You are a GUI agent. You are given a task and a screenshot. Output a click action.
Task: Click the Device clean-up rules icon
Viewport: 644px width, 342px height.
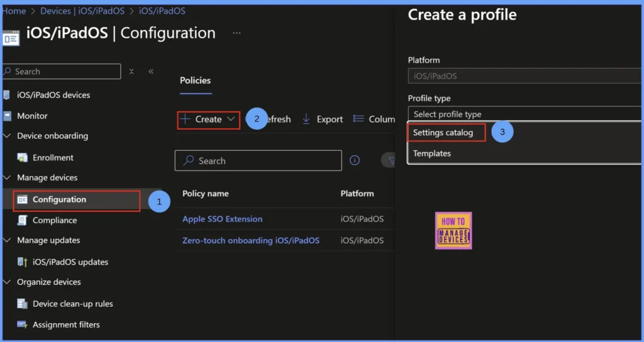click(x=22, y=304)
